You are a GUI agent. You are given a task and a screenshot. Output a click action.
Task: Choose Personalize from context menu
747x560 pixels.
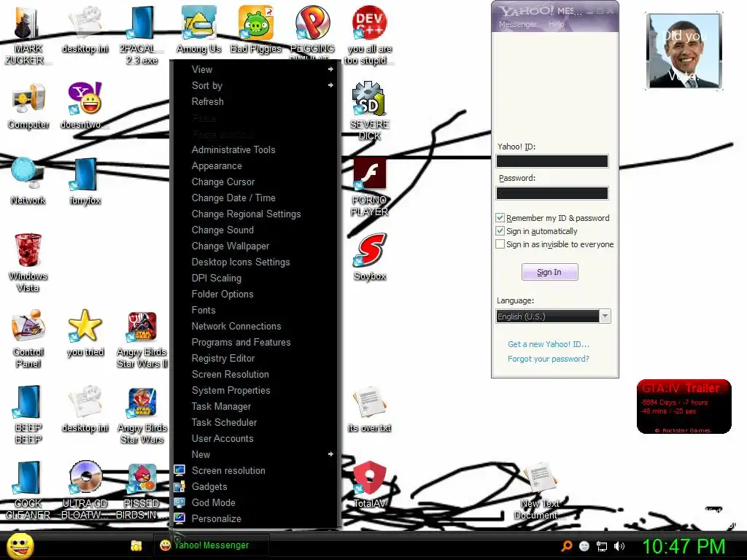click(x=256, y=518)
